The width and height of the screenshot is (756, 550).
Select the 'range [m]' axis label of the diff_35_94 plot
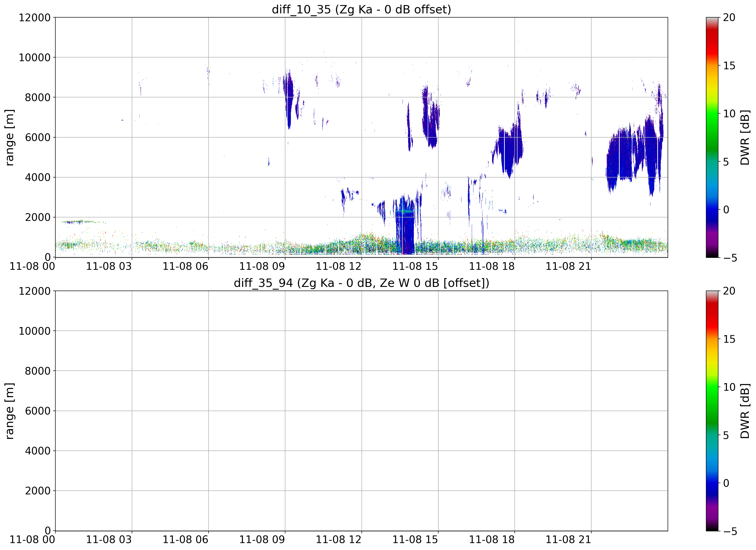pos(10,411)
